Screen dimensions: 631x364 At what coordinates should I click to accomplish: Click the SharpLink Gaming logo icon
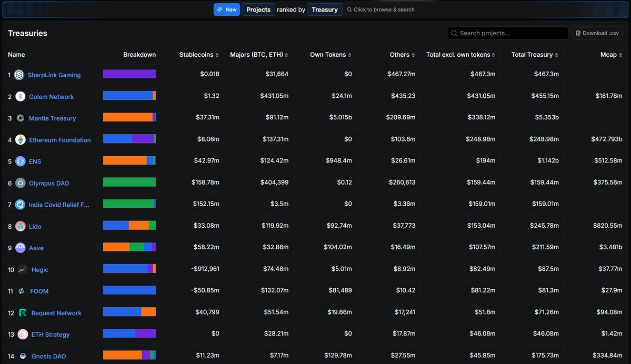click(x=19, y=75)
